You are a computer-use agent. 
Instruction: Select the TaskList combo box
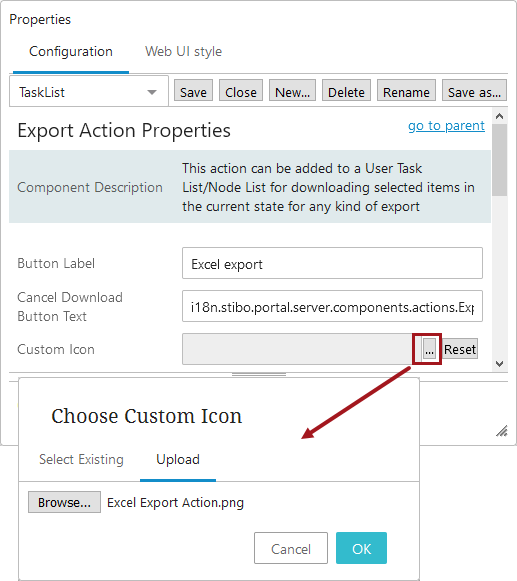[x=89, y=92]
